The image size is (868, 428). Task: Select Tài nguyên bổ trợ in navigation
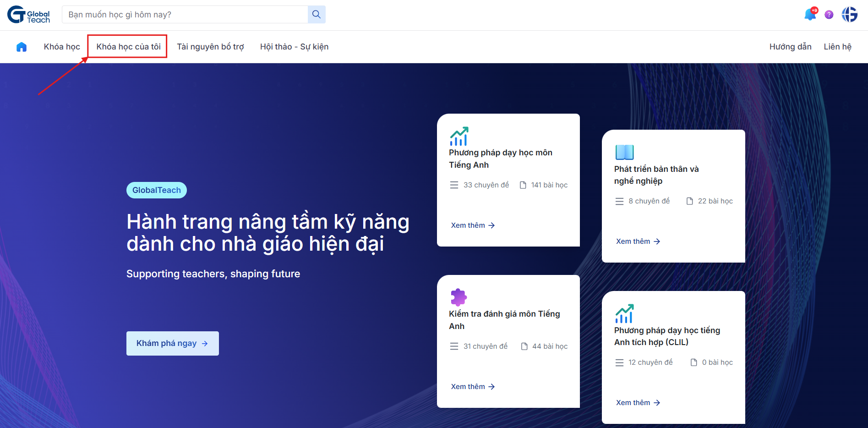pyautogui.click(x=210, y=46)
